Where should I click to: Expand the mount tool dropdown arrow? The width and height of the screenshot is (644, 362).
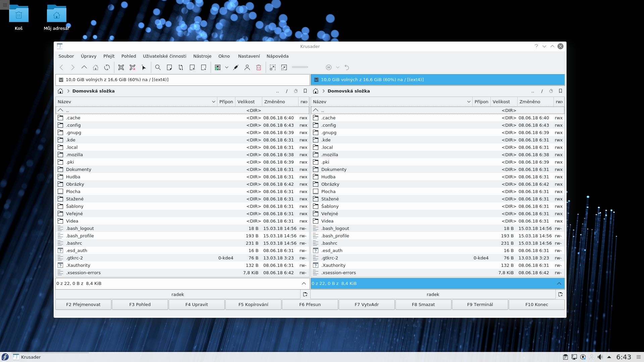pos(227,67)
